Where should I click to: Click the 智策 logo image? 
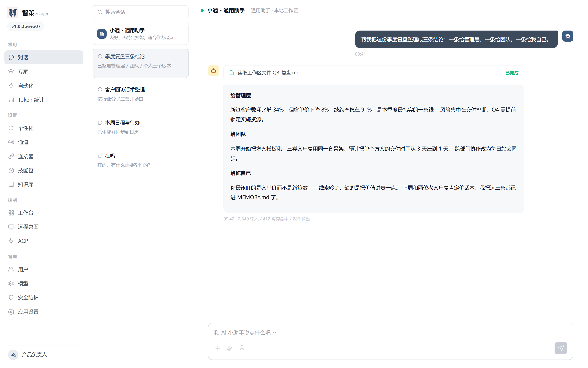tap(13, 13)
